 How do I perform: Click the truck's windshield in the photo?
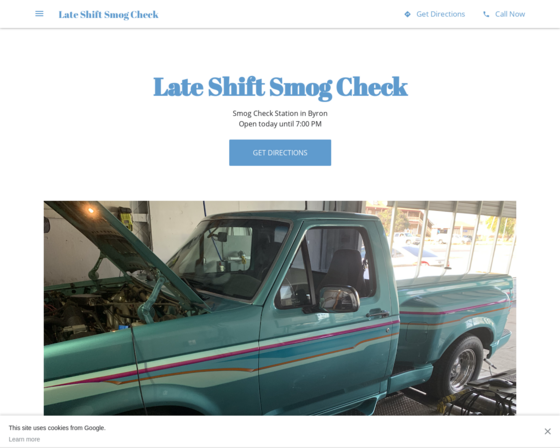point(229,259)
